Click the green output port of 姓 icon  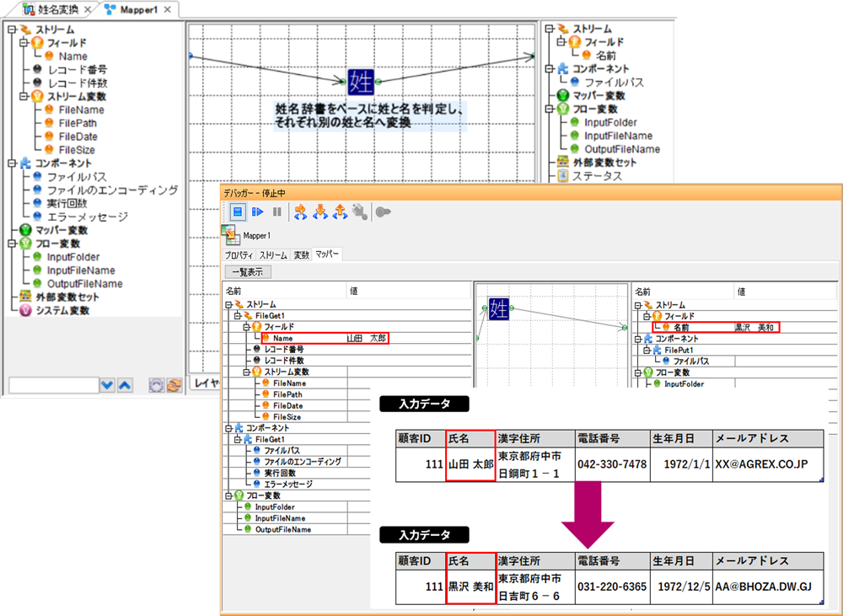coord(379,82)
